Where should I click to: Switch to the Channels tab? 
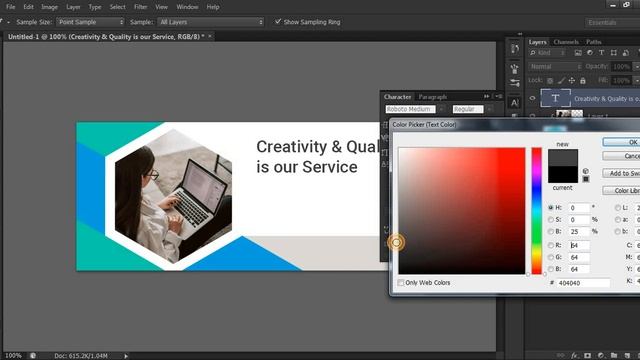point(566,42)
